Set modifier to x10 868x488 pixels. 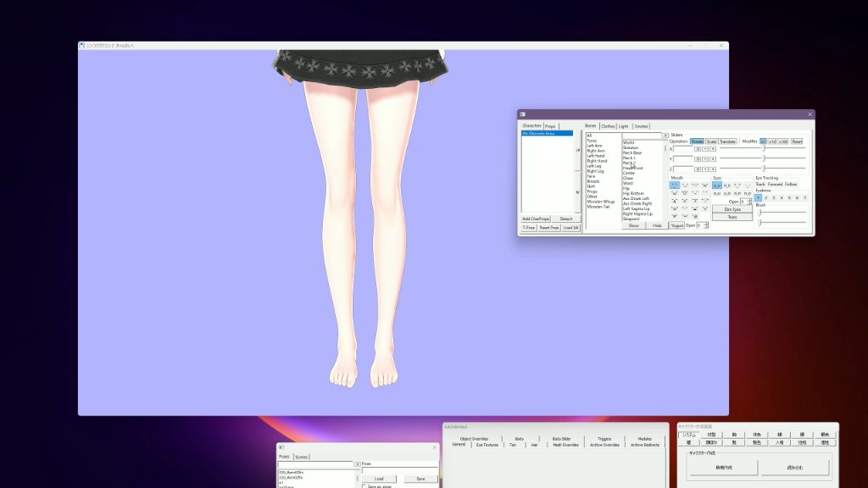click(x=772, y=141)
